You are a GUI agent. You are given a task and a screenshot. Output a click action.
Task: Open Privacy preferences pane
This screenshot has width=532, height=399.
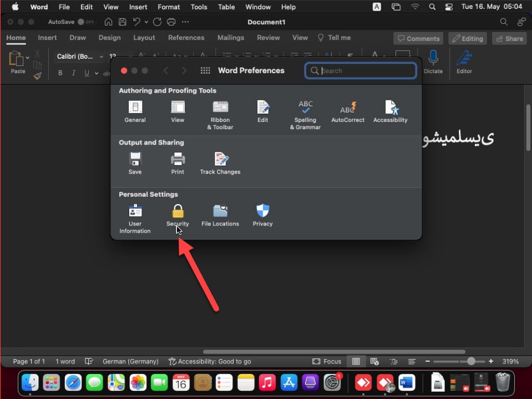(262, 215)
